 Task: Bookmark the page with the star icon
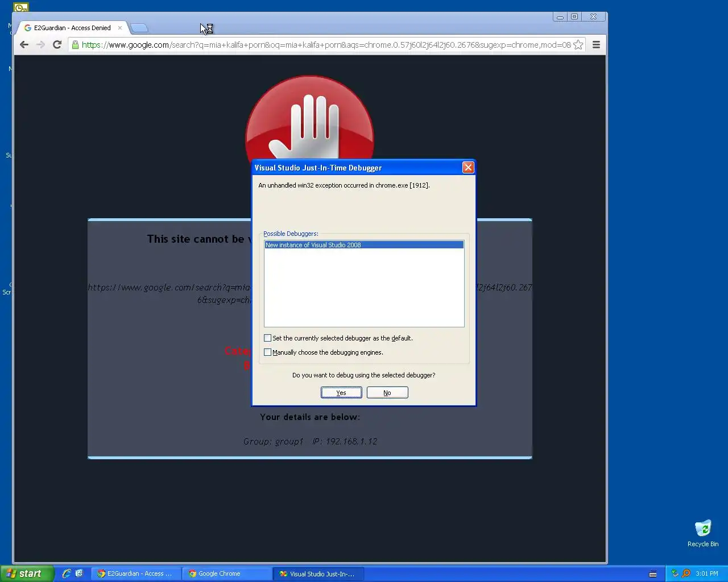coord(578,44)
